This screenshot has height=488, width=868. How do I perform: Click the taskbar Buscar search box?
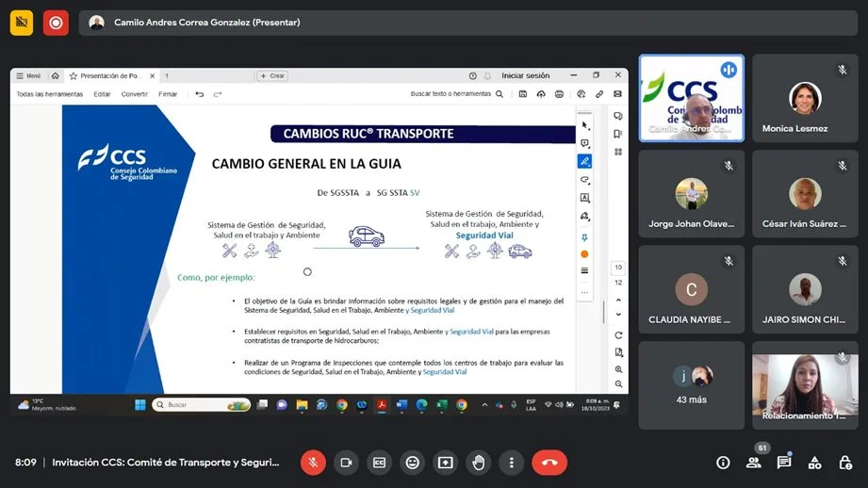coord(201,405)
